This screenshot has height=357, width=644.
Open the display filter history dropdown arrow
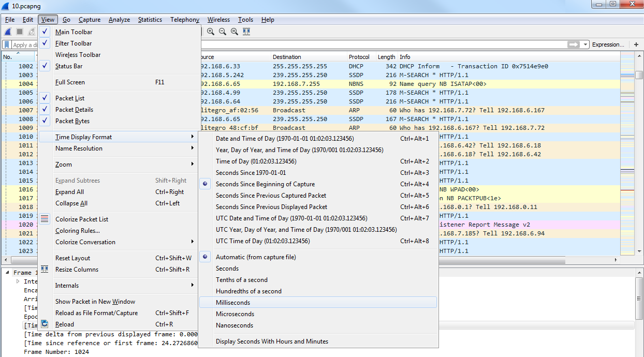point(585,45)
